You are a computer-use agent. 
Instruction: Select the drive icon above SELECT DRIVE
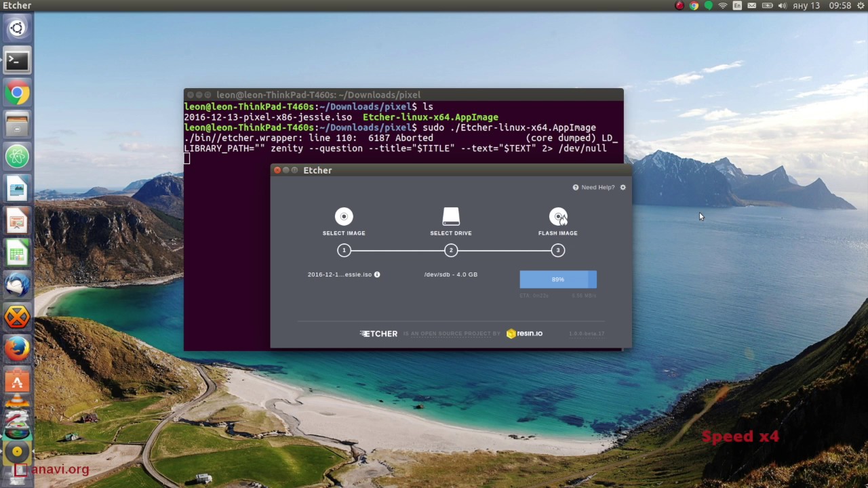click(451, 216)
